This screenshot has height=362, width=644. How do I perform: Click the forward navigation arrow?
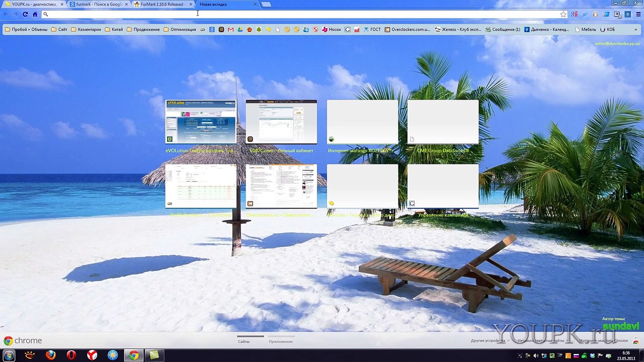coord(16,14)
